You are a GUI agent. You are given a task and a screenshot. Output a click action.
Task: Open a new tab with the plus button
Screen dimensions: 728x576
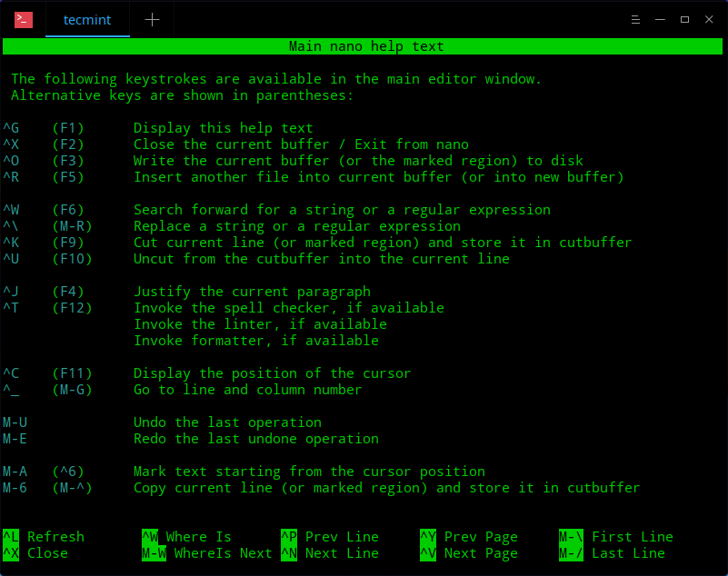click(x=152, y=19)
